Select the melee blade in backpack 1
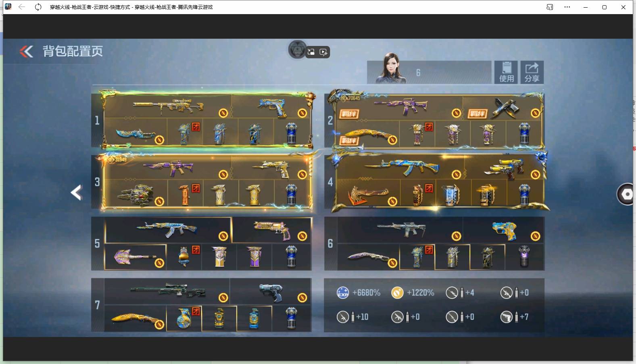636x364 pixels. point(135,133)
